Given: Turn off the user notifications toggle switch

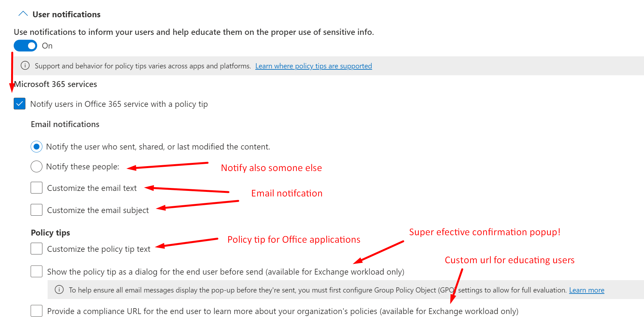Looking at the screenshot, I should pyautogui.click(x=25, y=46).
